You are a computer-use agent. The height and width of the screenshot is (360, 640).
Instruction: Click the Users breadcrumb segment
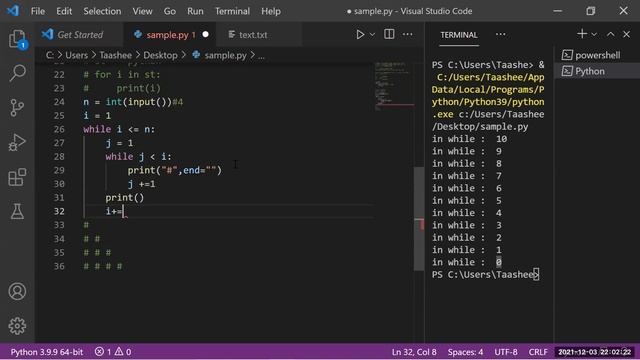click(x=76, y=55)
